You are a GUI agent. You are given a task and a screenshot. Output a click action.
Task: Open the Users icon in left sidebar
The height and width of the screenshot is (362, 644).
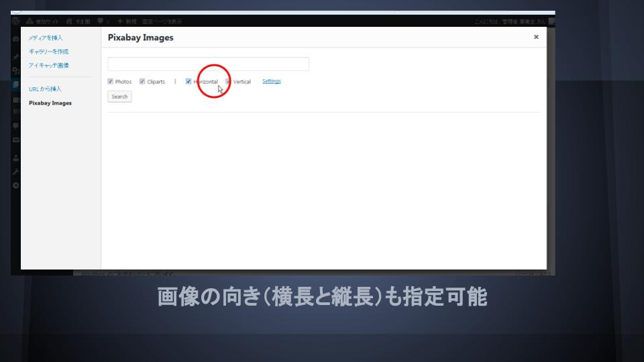[x=16, y=159]
